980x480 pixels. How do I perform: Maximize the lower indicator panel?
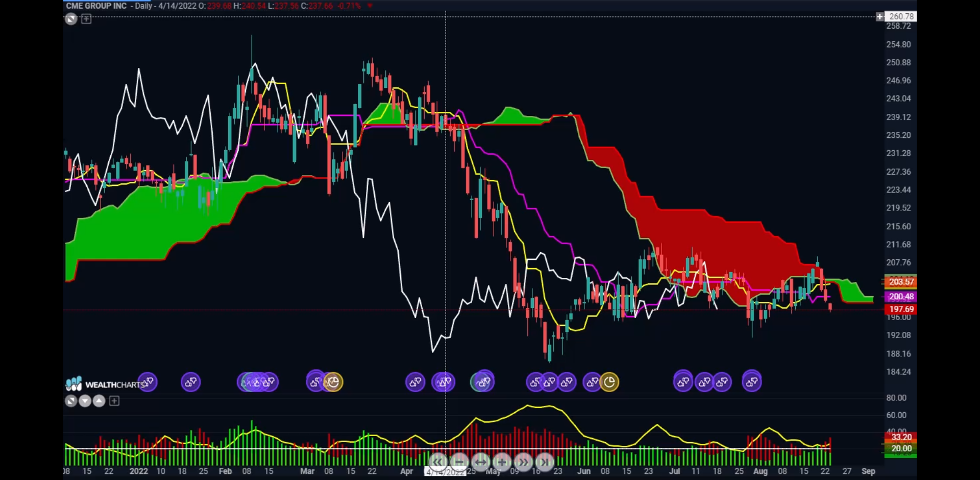(x=71, y=401)
